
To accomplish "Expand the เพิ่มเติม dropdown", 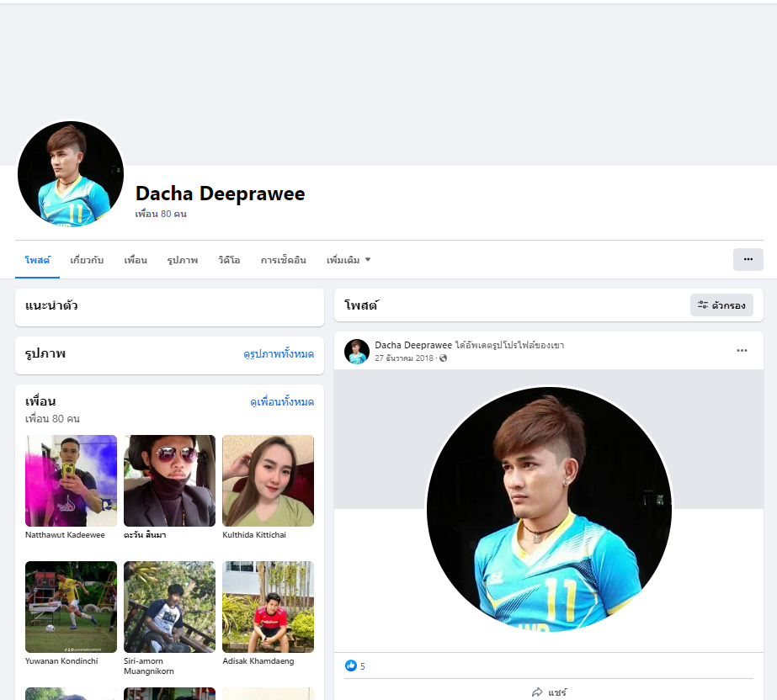I will [349, 260].
